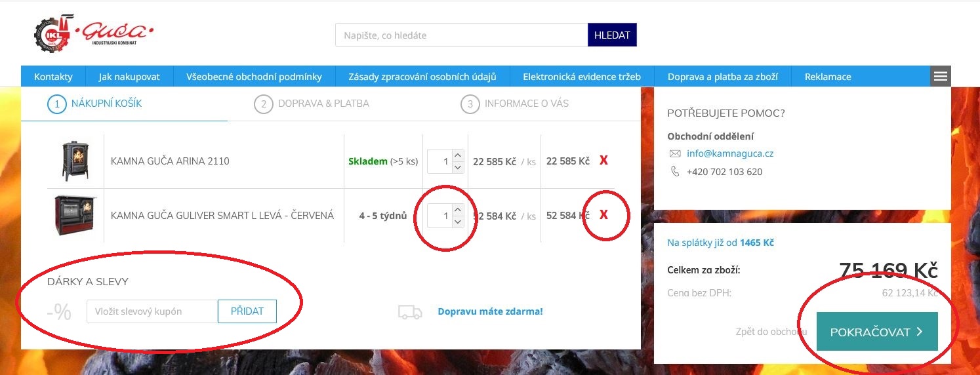
Task: Click the Skladem availability text
Action: click(368, 161)
